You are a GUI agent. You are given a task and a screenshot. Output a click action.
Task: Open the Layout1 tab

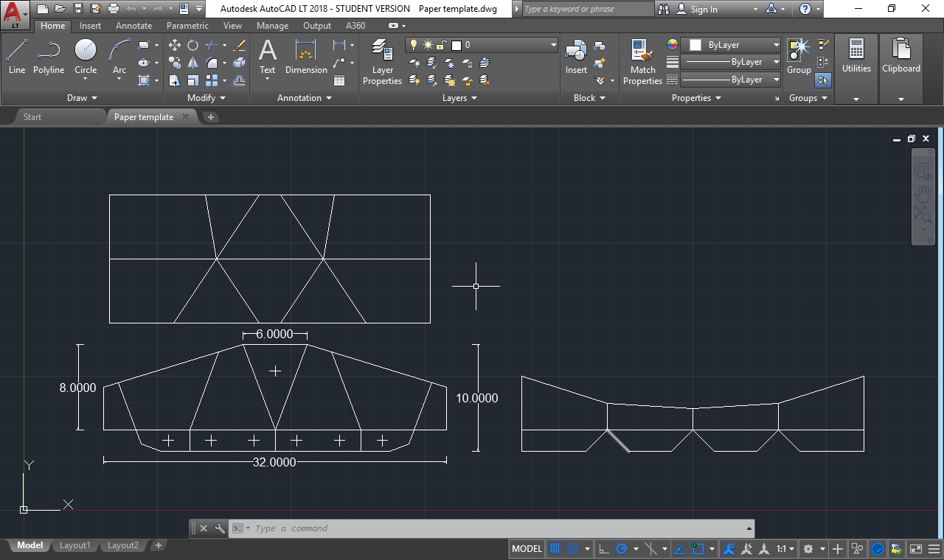pos(74,546)
